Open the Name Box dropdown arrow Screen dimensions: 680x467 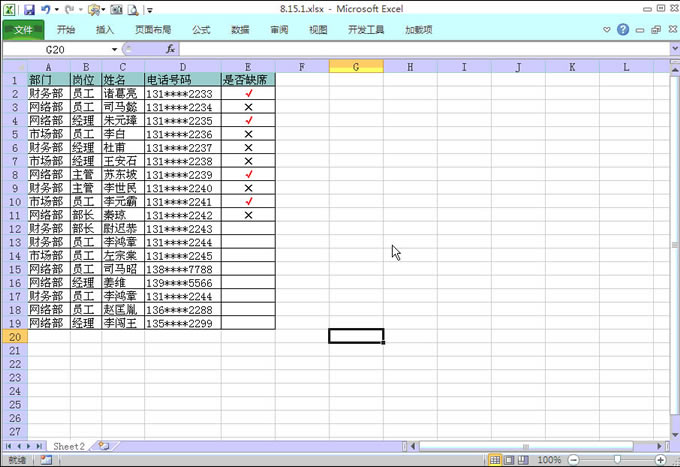(114, 49)
